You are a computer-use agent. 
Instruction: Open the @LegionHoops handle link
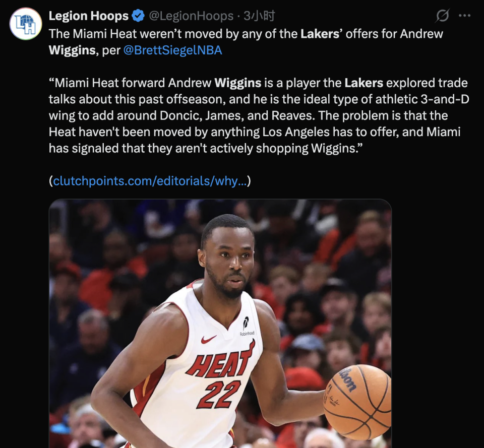(191, 16)
